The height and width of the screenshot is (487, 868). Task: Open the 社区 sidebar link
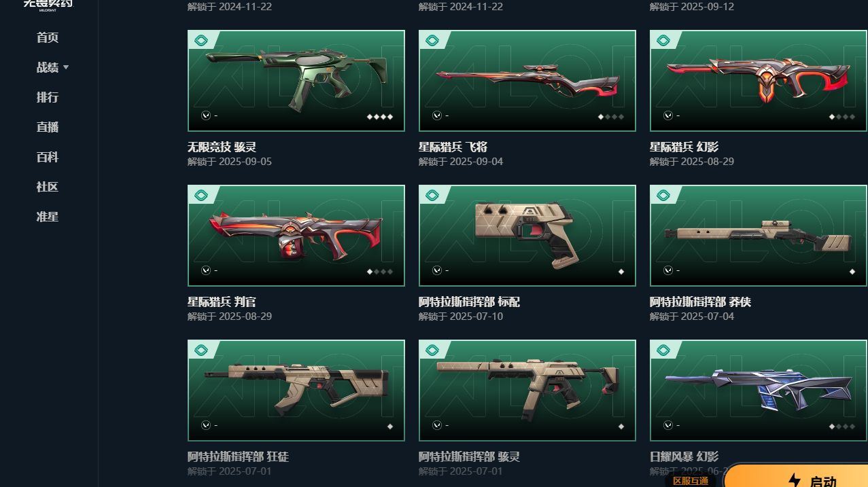point(48,187)
